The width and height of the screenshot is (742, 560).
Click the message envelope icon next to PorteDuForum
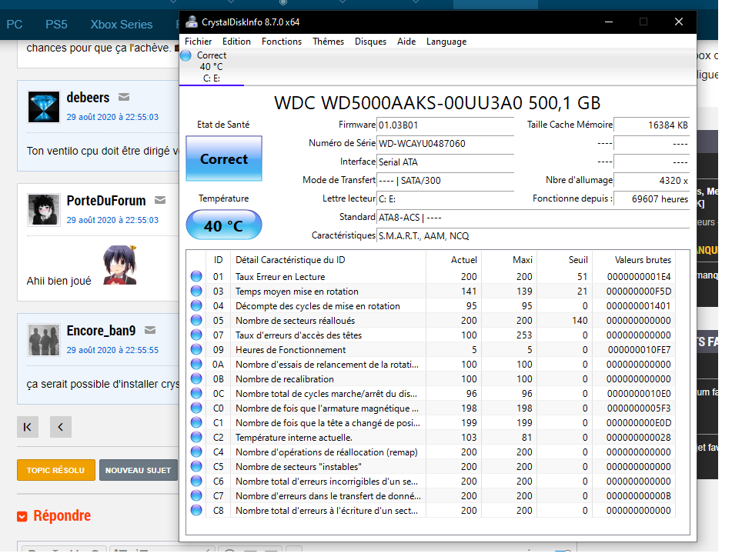pyautogui.click(x=160, y=200)
